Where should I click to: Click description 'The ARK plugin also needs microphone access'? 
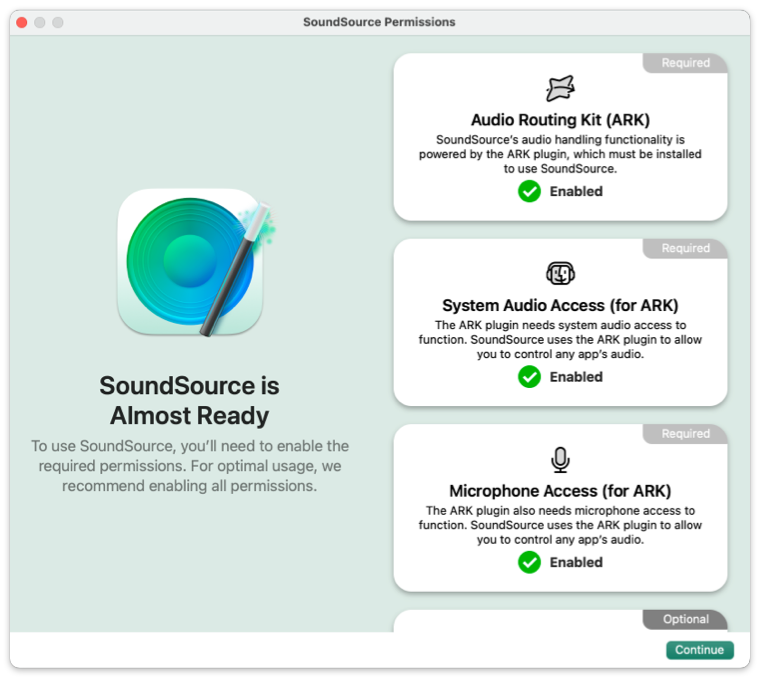(x=560, y=525)
